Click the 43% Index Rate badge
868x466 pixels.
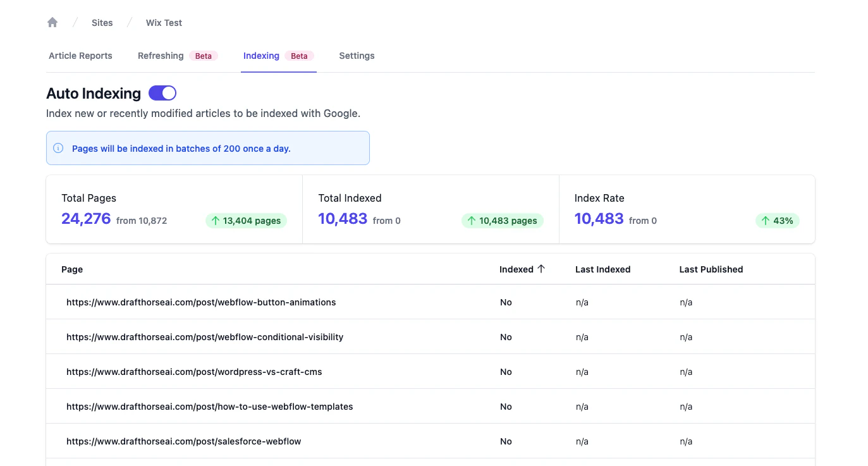coord(778,221)
